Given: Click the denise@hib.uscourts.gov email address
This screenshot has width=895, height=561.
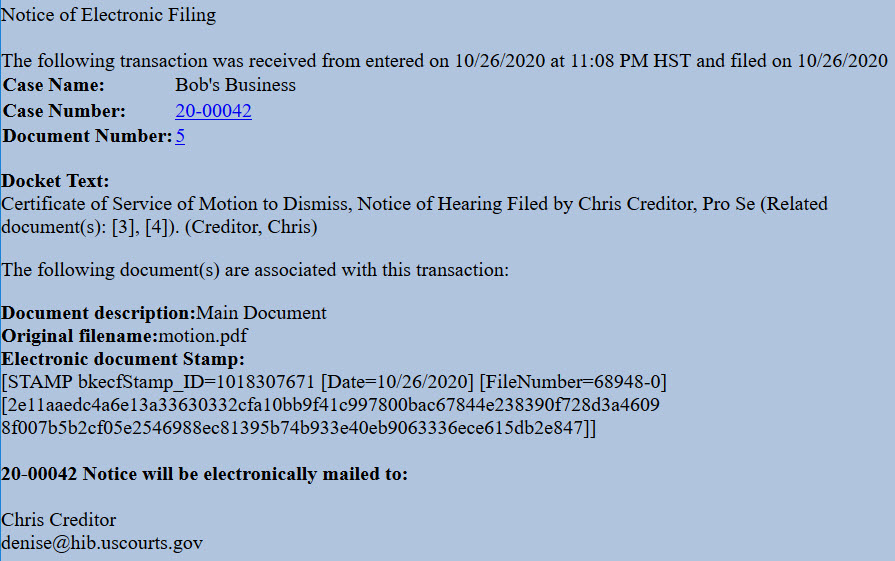Looking at the screenshot, I should point(102,543).
